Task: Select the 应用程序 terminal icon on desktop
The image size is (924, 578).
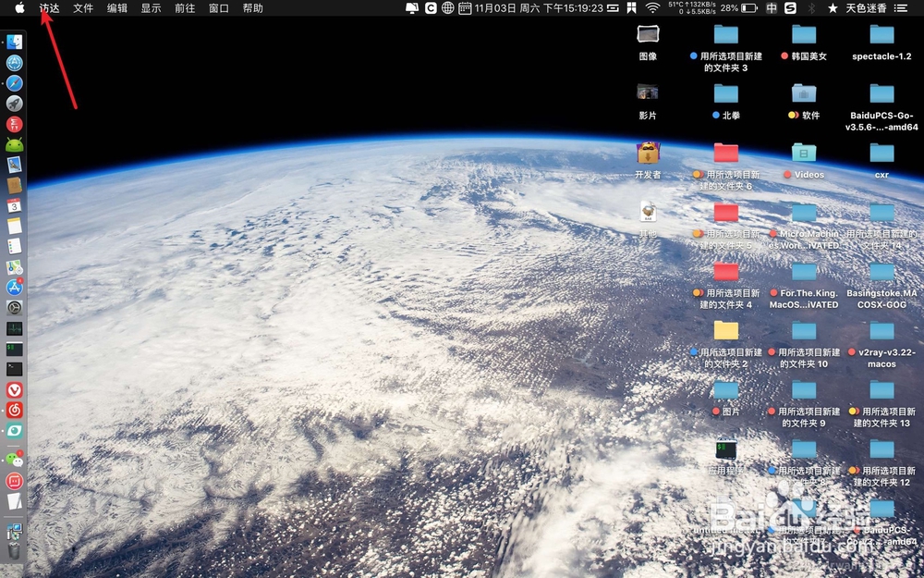Action: tap(726, 450)
